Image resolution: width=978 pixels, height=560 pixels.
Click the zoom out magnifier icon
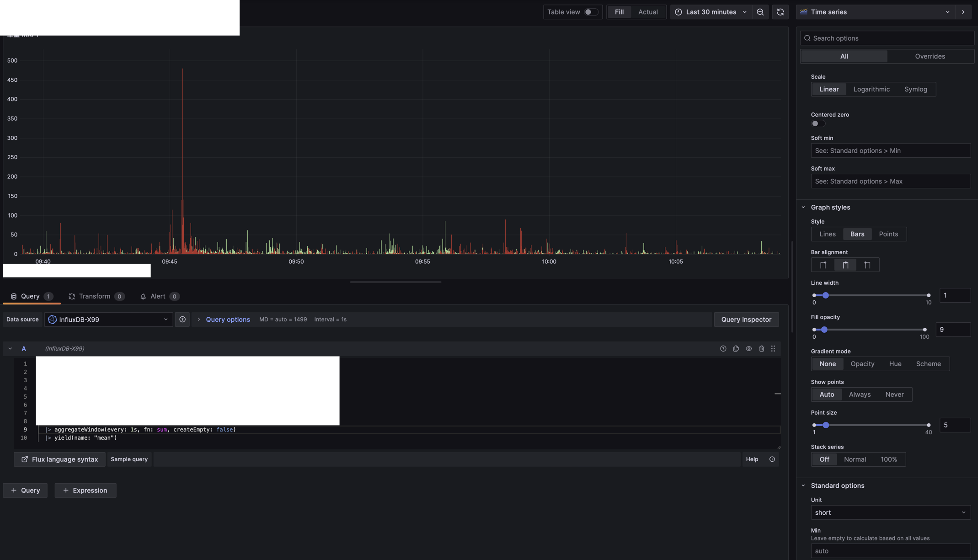pos(760,12)
